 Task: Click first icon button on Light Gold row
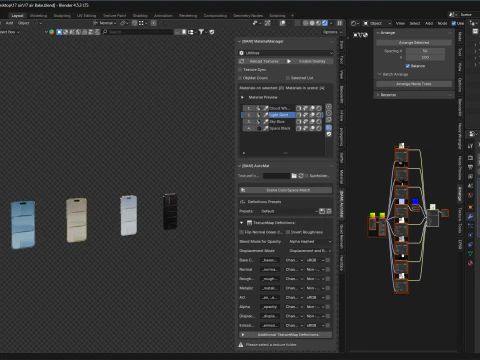(x=299, y=115)
